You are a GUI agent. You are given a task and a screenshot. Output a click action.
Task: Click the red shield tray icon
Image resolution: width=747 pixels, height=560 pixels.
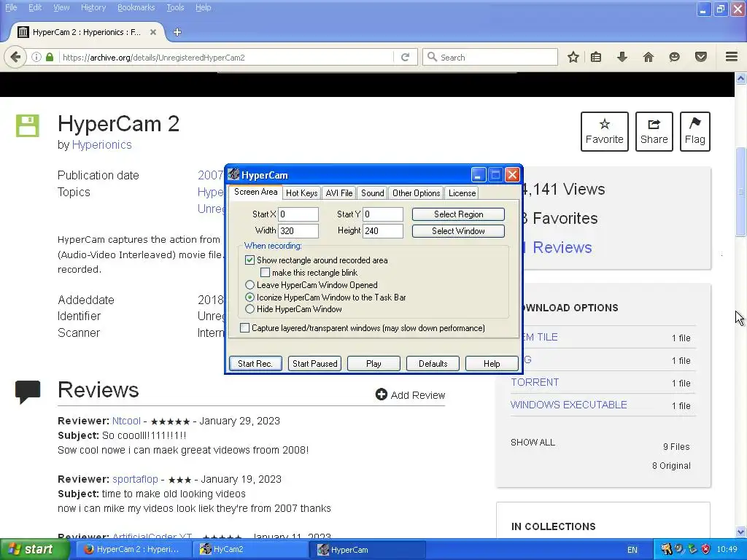(706, 550)
